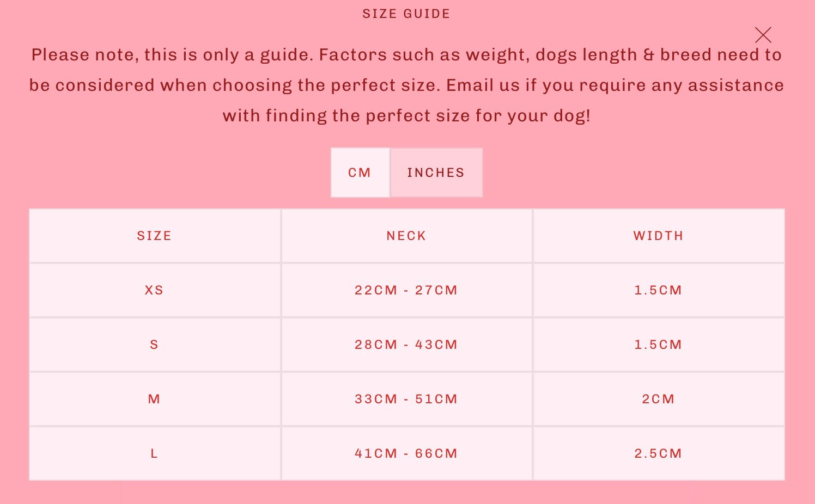Click the 41CM - 66CM neck measurement
The width and height of the screenshot is (815, 504).
point(406,453)
